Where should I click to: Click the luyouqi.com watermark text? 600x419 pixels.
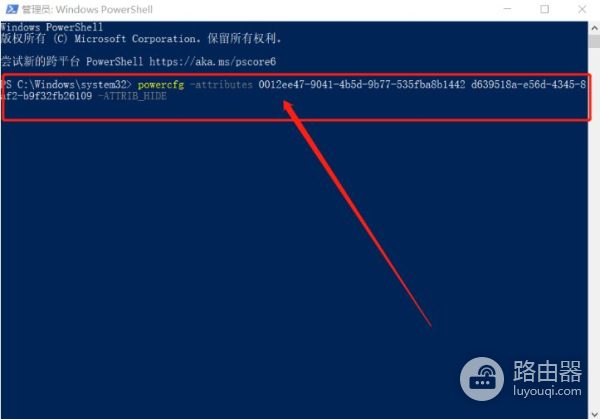pos(547,391)
